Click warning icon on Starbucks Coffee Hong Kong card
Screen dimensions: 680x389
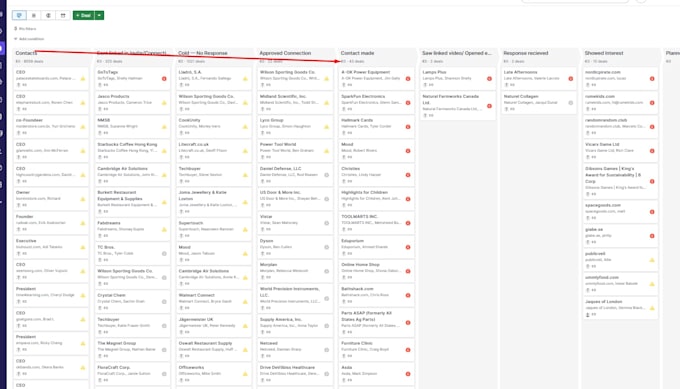point(164,151)
